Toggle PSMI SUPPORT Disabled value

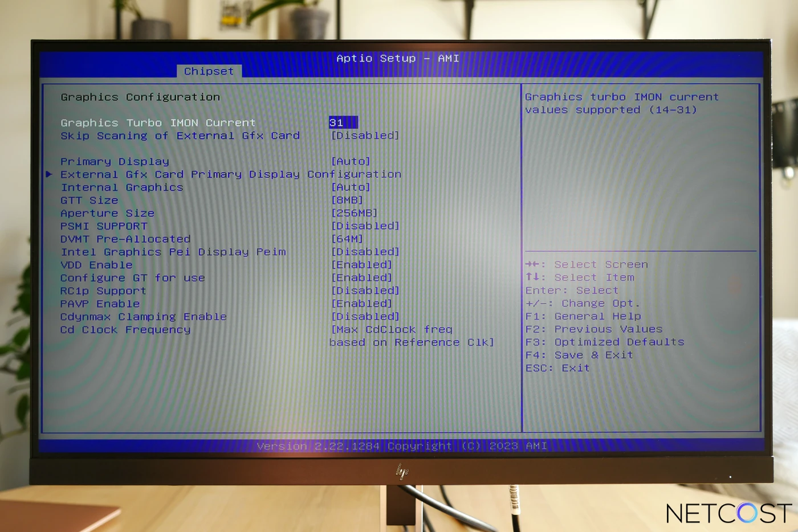click(x=365, y=226)
